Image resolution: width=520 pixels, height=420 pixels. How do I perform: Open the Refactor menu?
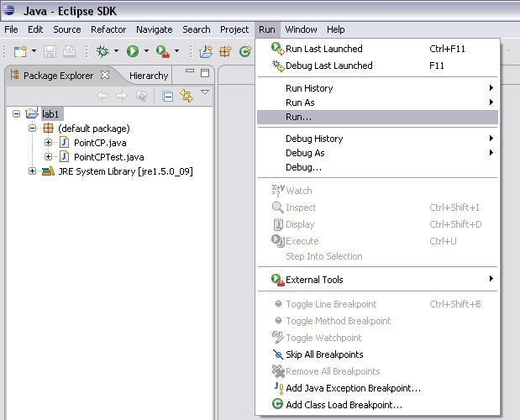point(108,29)
